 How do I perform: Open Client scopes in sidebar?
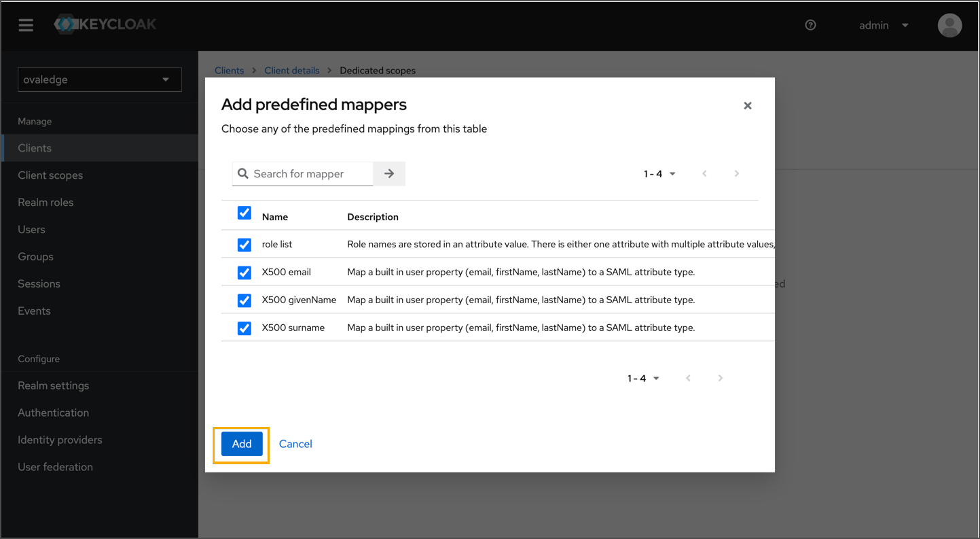(x=50, y=175)
